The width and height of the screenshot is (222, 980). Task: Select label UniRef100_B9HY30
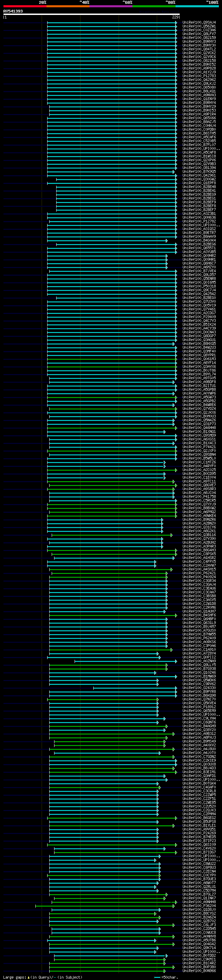click(x=199, y=45)
